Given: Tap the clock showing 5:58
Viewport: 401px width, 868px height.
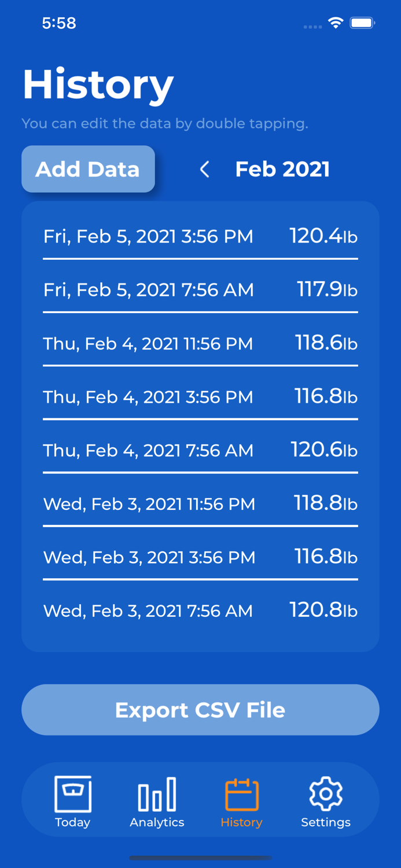Looking at the screenshot, I should click(60, 23).
